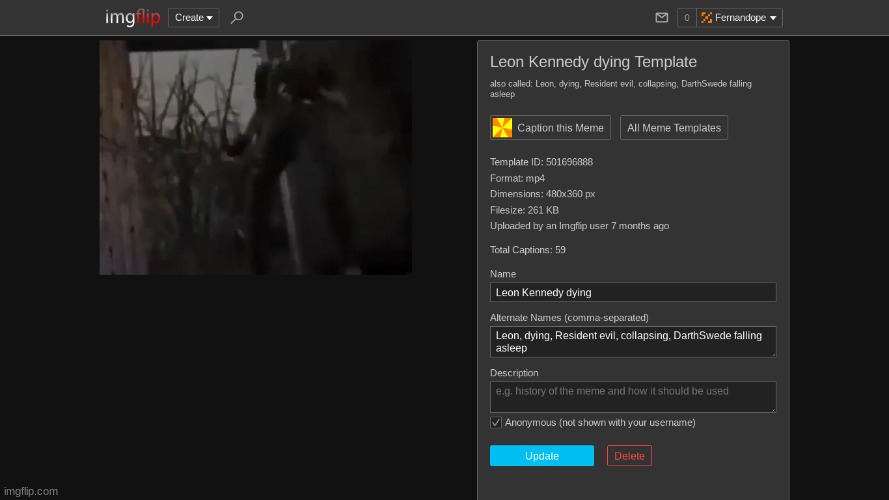The image size is (889, 500).
Task: Open the envelope messages icon
Action: tap(661, 18)
